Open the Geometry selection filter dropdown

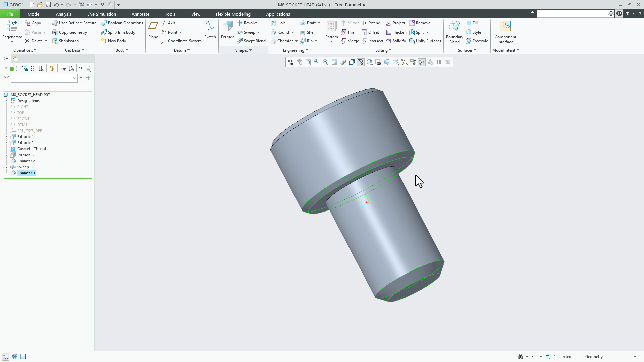coord(635,357)
